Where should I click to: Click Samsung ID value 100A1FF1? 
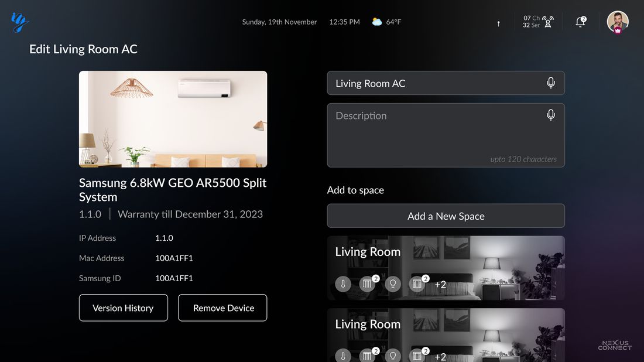click(x=174, y=278)
